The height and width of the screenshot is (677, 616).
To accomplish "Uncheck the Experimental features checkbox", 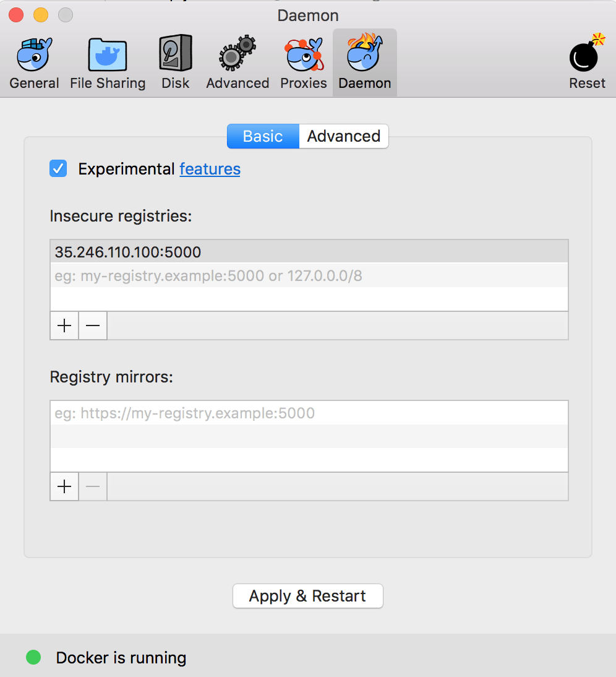I will tap(58, 168).
